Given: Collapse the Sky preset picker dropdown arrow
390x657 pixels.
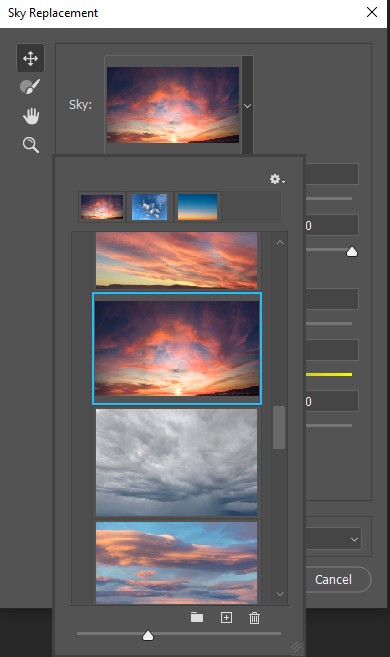Looking at the screenshot, I should 247,106.
